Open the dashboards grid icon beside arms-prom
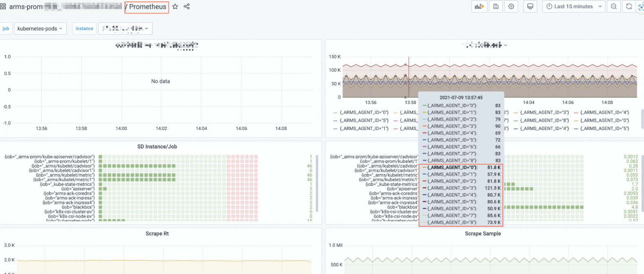Viewport: 644px width, 274px height. click(x=3, y=7)
